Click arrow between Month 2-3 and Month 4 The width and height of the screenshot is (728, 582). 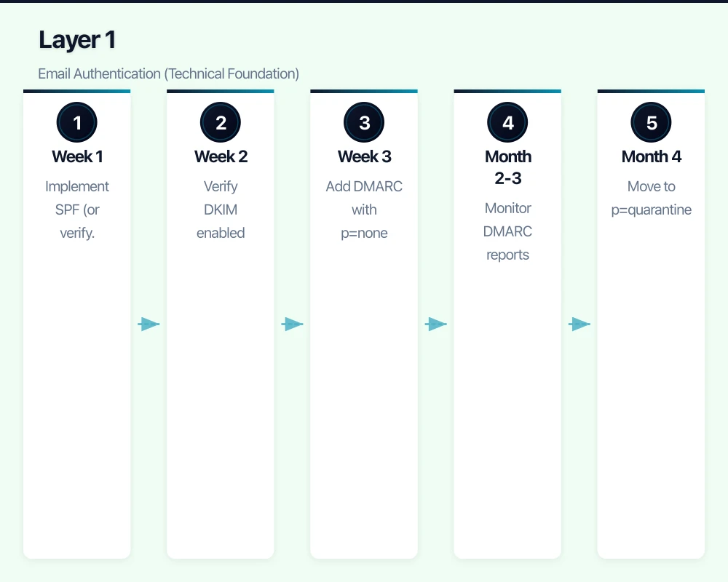[x=579, y=324]
